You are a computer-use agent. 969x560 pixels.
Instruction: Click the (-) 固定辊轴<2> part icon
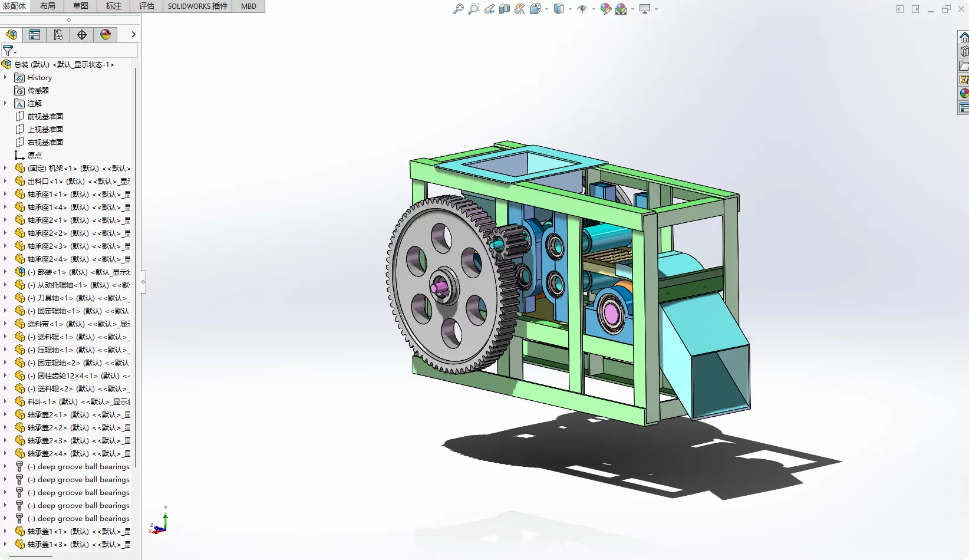(x=19, y=363)
